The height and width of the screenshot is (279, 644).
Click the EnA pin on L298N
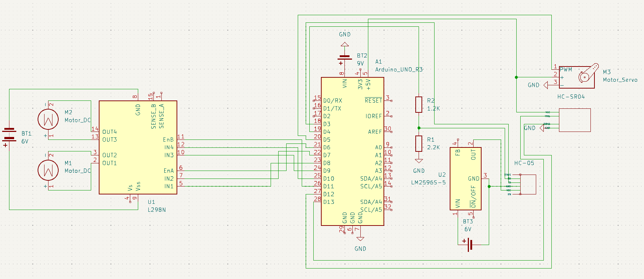pyautogui.click(x=169, y=171)
